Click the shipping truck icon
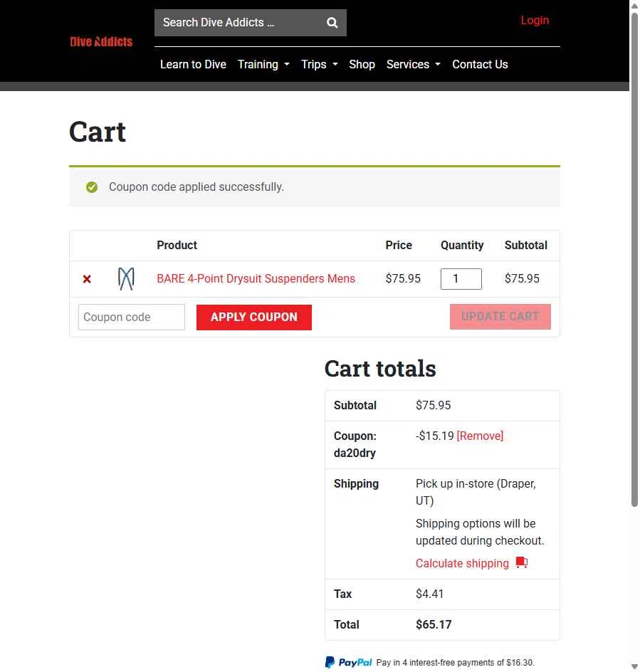640x672 pixels. [x=521, y=562]
